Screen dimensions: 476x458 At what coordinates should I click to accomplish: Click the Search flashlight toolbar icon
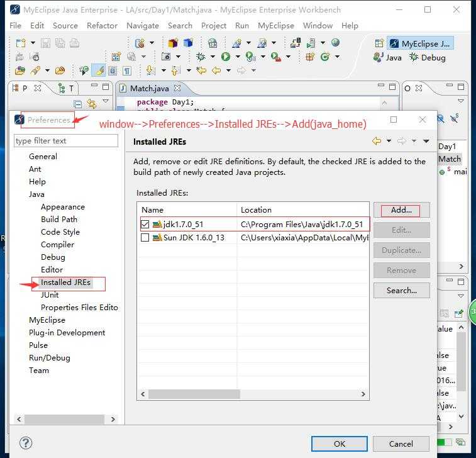pos(35,70)
